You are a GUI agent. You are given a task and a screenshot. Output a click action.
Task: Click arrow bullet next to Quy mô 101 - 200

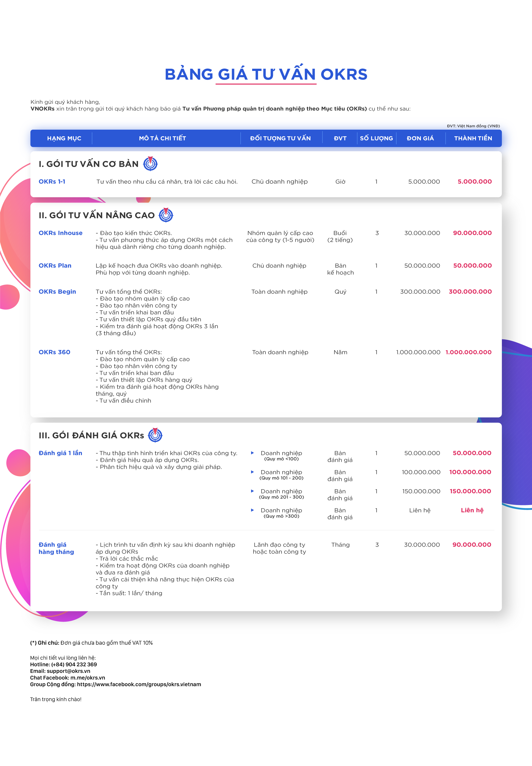click(x=252, y=472)
